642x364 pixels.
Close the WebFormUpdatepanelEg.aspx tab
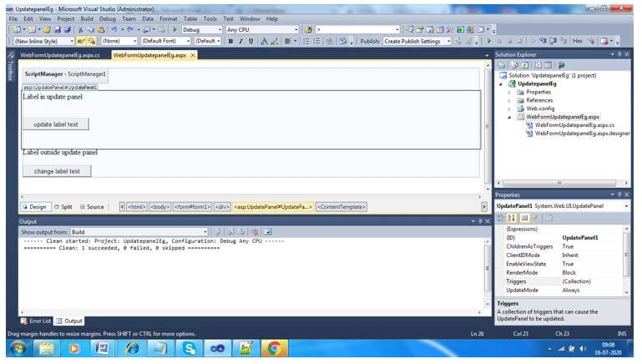[193, 55]
